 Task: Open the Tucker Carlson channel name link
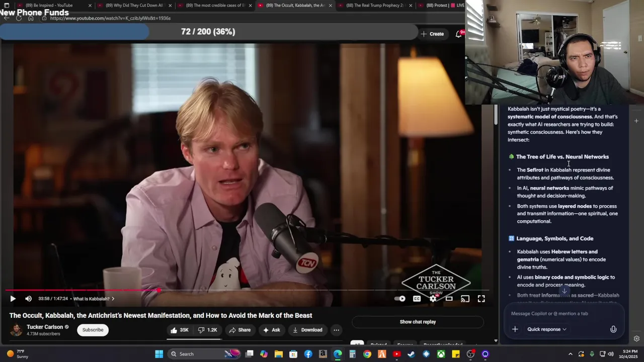45,327
